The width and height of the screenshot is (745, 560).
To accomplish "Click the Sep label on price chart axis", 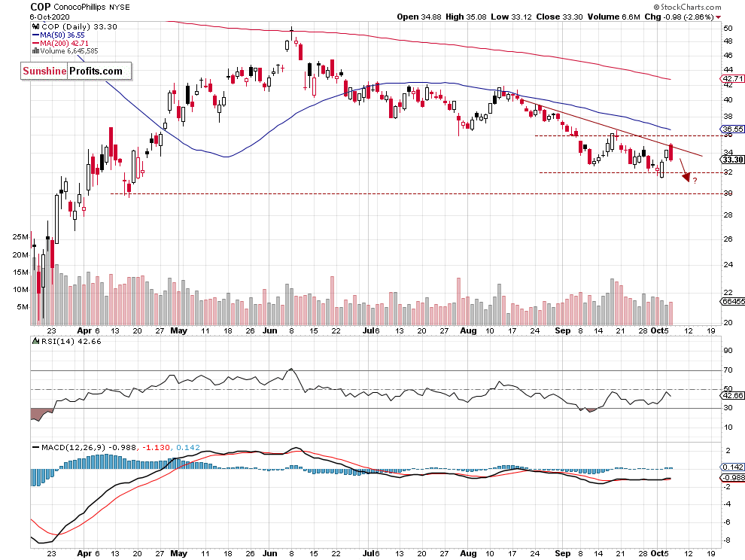I will pos(563,331).
